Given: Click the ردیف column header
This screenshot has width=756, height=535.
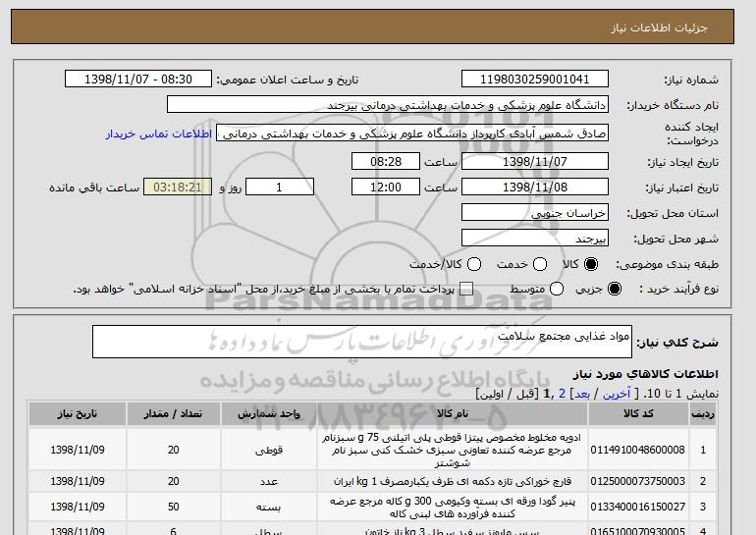Looking at the screenshot, I should (703, 414).
